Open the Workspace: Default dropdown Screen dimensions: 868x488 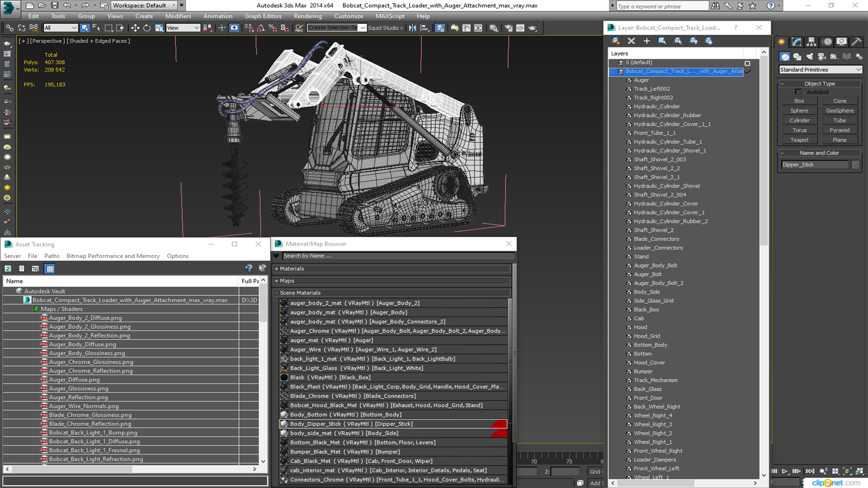[144, 5]
